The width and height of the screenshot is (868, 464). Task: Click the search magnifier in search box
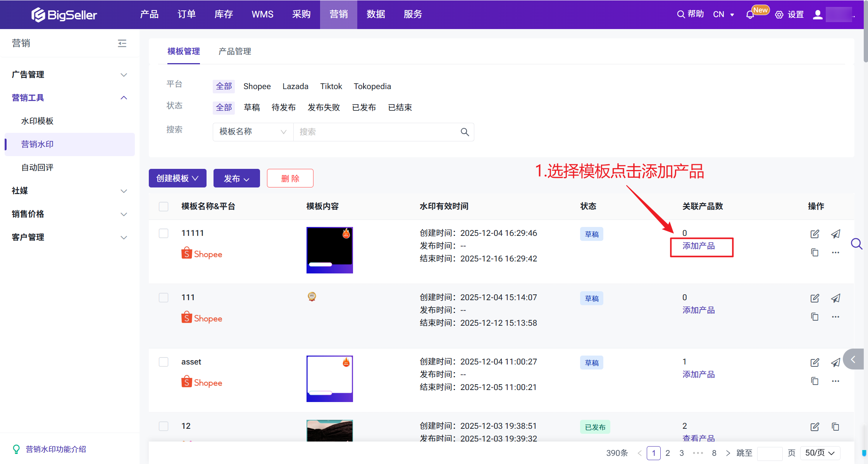point(465,132)
